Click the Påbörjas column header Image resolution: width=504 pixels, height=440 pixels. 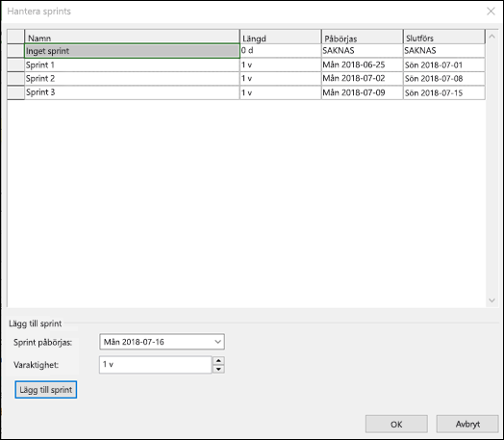362,37
